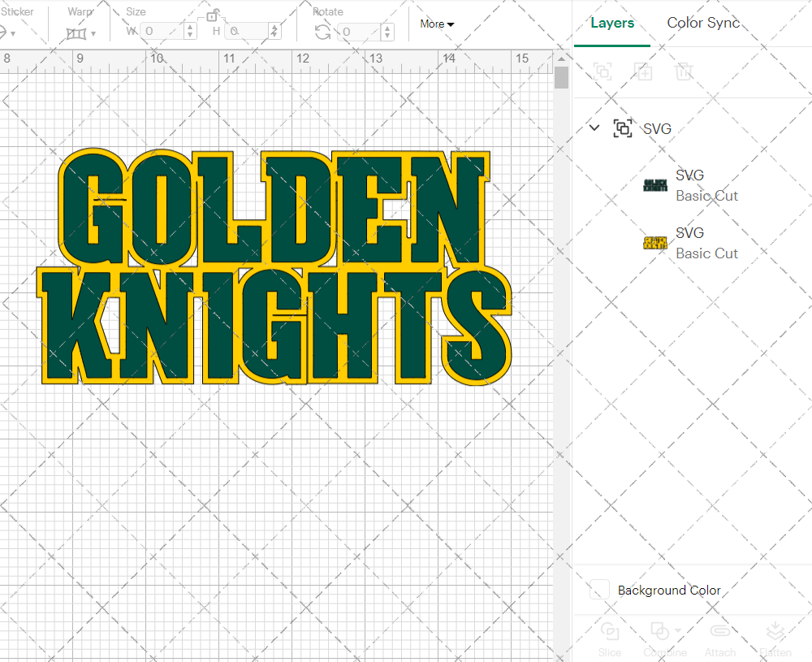812x662 pixels.
Task: Click the delete layer trash icon
Action: coord(685,71)
